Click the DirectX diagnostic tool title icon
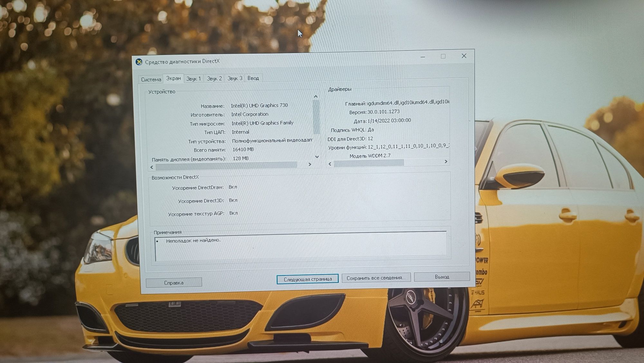This screenshot has height=363, width=644. click(x=139, y=62)
